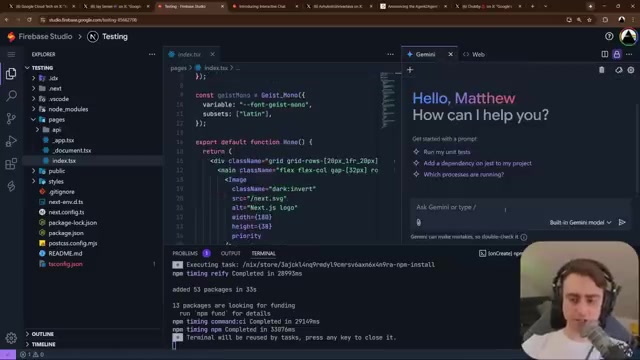The image size is (640, 360).
Task: Start a new Gemini chat with plus icon
Action: pyautogui.click(x=410, y=70)
